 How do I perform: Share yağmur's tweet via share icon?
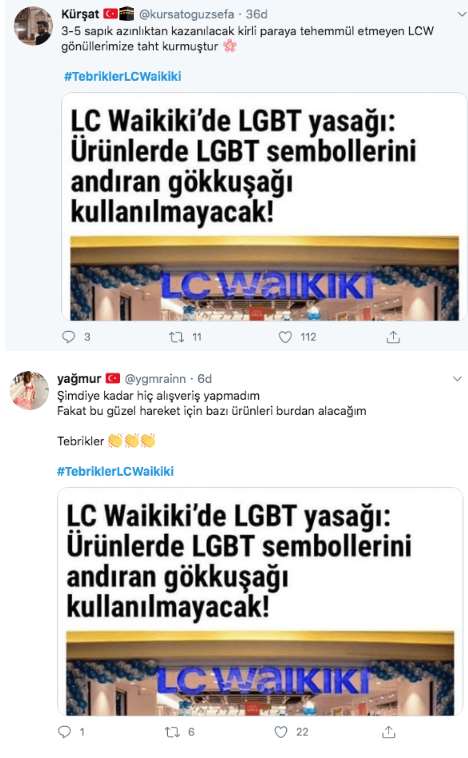(x=388, y=732)
